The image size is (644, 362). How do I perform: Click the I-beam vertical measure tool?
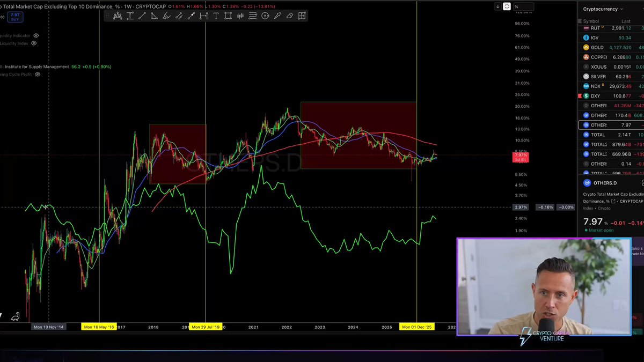(x=130, y=16)
